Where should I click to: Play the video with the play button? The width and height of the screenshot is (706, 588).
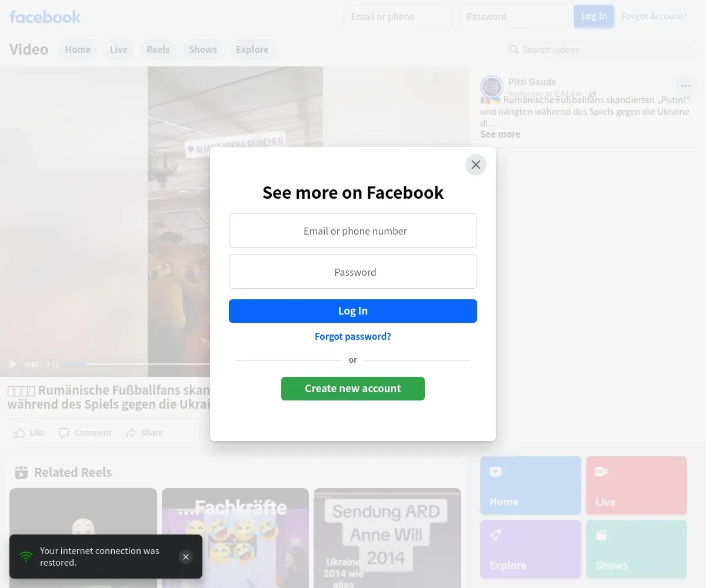coord(13,365)
